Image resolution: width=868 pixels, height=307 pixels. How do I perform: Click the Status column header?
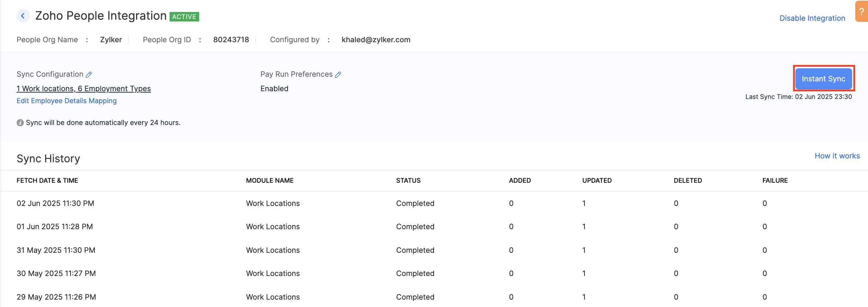coord(408,181)
